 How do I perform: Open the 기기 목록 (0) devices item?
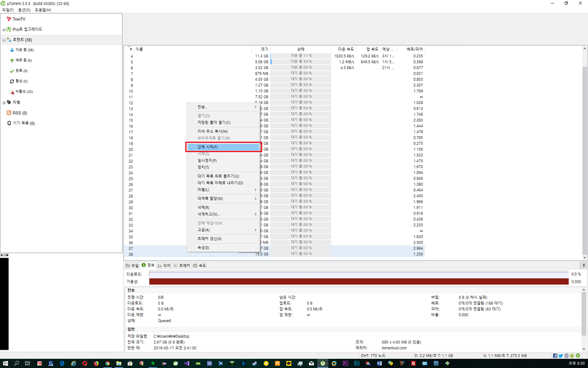tap(21, 123)
